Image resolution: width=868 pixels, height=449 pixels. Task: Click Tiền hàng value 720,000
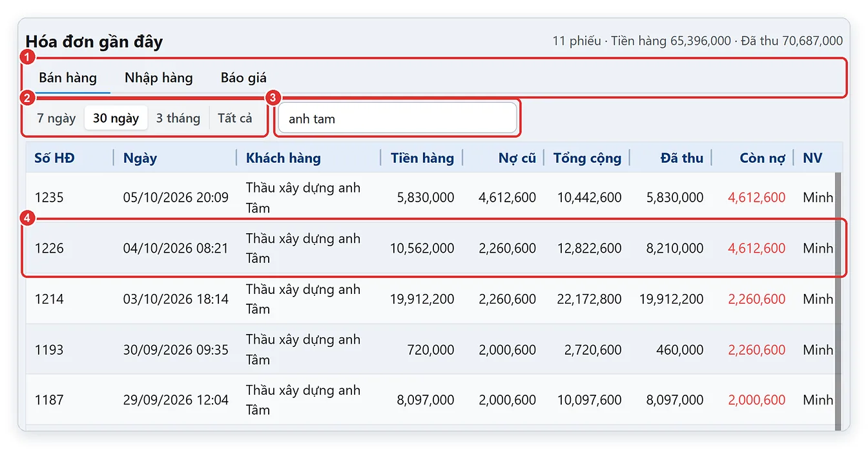[431, 350]
